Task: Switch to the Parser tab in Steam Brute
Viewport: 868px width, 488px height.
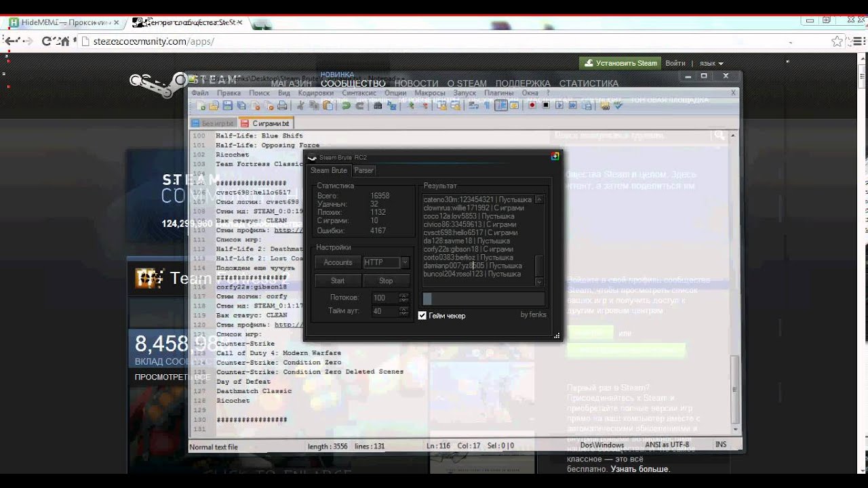Action: (x=363, y=170)
